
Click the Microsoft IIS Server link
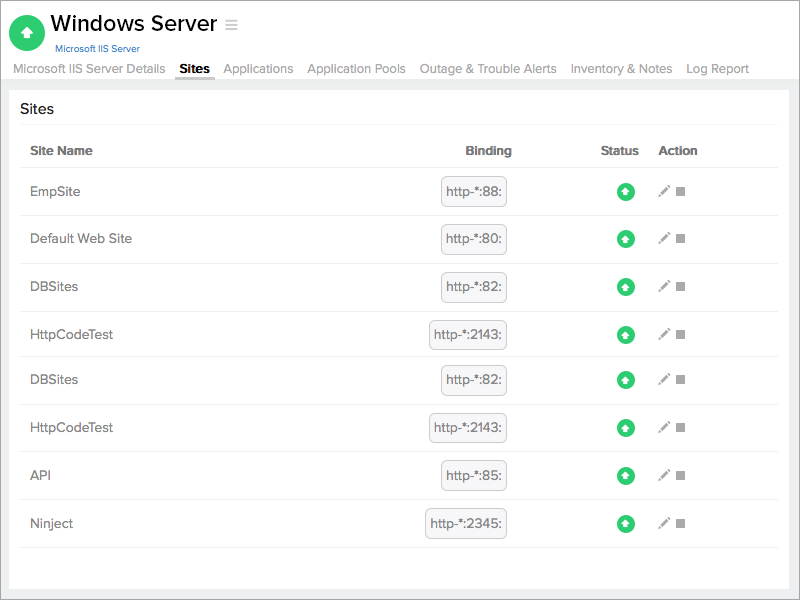point(97,48)
